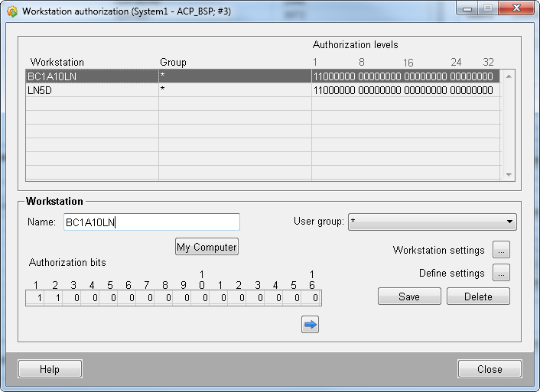Toggle authorization bit 16
This screenshot has width=540, height=392.
312,299
